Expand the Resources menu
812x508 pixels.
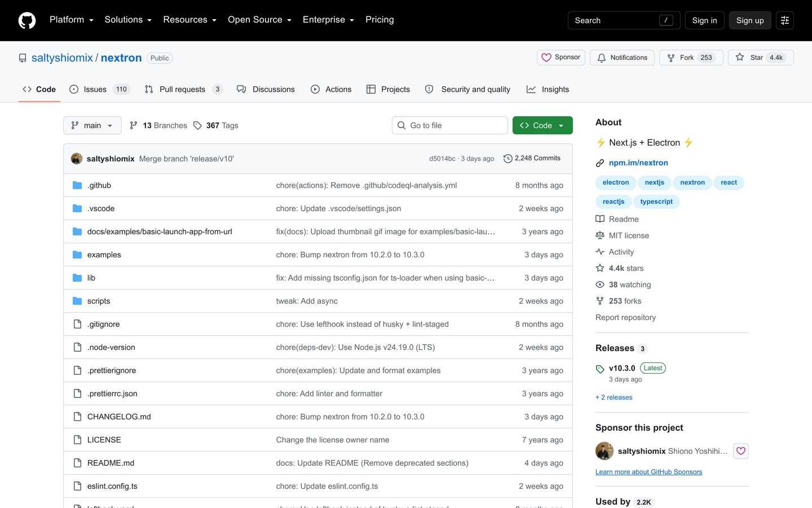pyautogui.click(x=189, y=20)
